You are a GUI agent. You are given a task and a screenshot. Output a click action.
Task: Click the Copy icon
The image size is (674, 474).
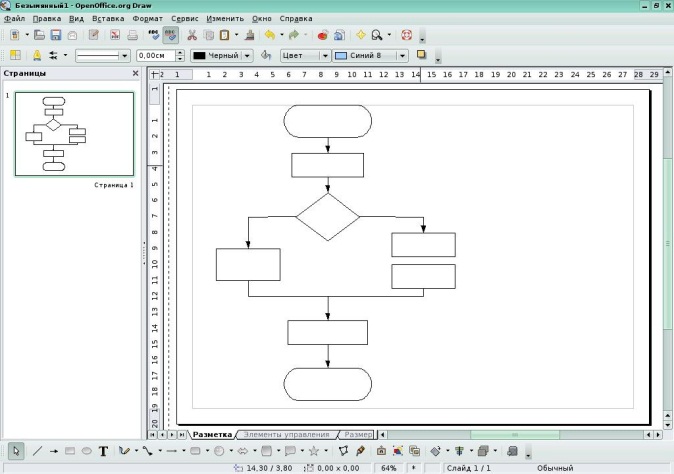(x=209, y=35)
